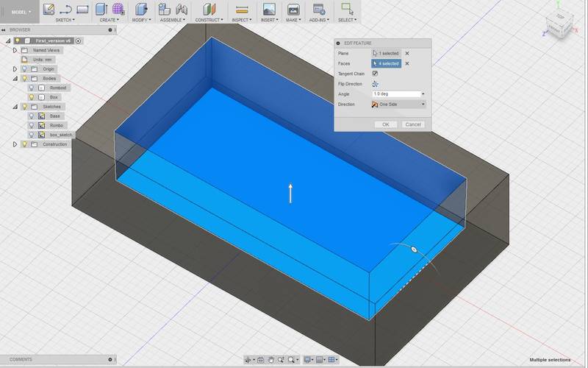This screenshot has height=368, width=588.
Task: Toggle visibility bulb of Sketches folder
Action: pyautogui.click(x=25, y=107)
